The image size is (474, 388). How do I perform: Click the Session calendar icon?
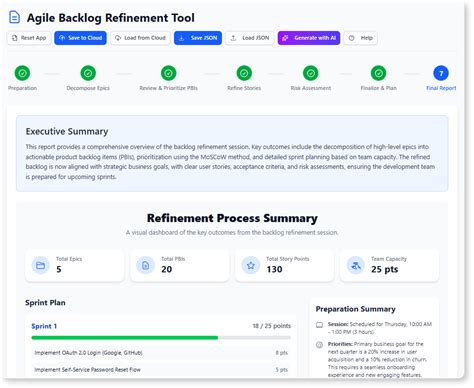click(319, 325)
